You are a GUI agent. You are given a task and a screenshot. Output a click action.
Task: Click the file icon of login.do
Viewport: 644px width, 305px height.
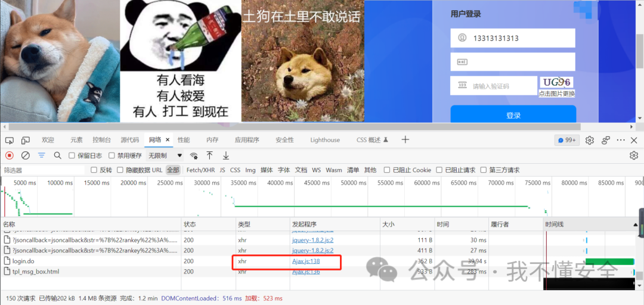pyautogui.click(x=7, y=261)
